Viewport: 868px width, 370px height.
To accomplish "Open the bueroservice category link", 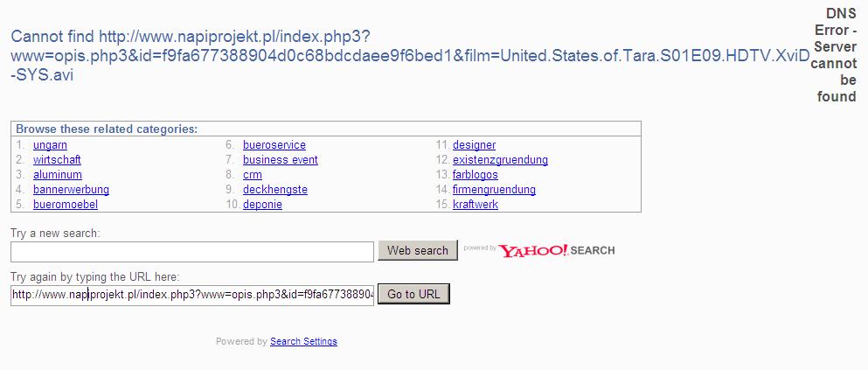I will [x=274, y=145].
